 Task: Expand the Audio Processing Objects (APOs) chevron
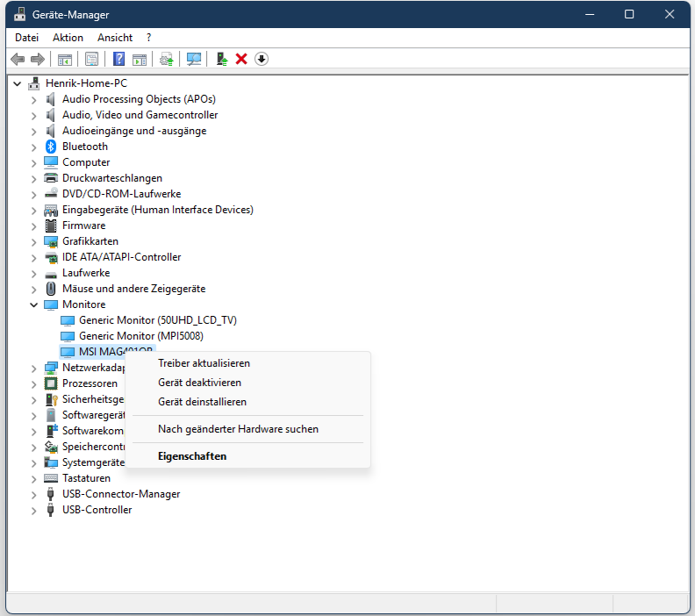(x=33, y=100)
